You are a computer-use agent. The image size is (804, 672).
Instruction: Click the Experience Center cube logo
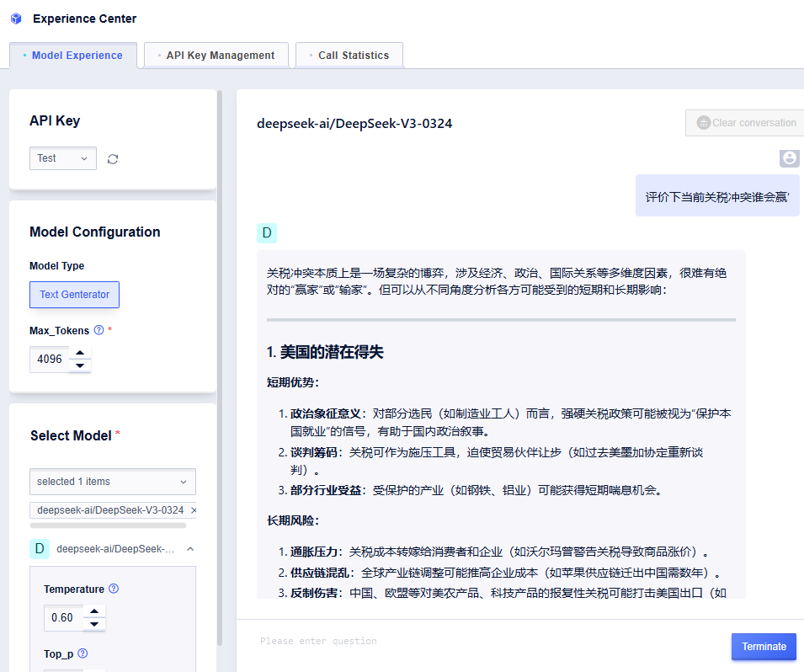click(15, 18)
